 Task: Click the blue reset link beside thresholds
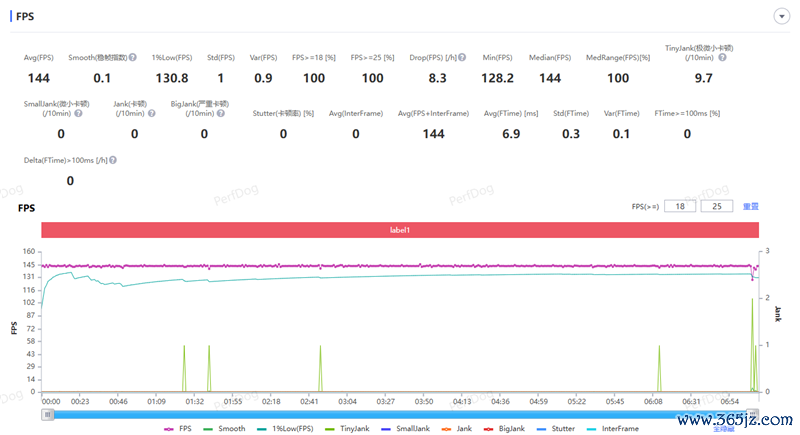click(750, 207)
